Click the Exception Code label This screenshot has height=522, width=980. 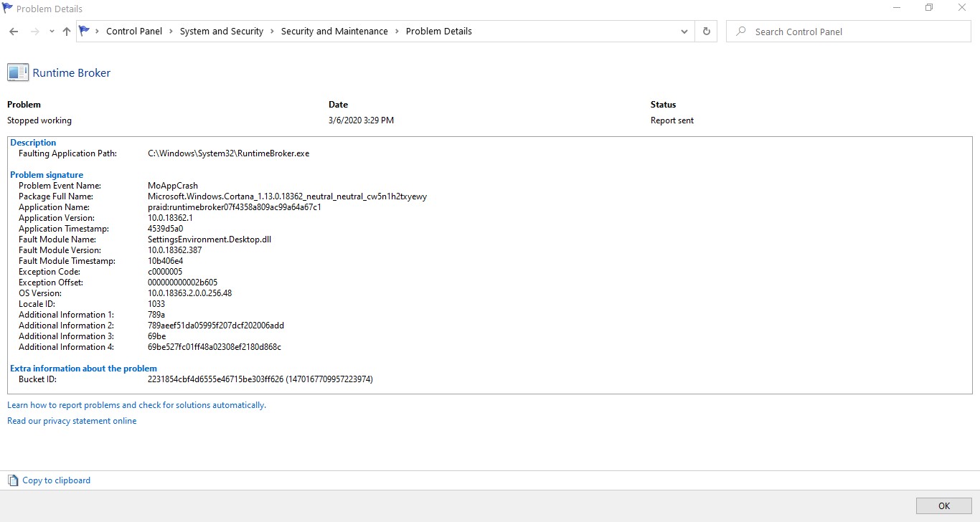[x=50, y=272]
